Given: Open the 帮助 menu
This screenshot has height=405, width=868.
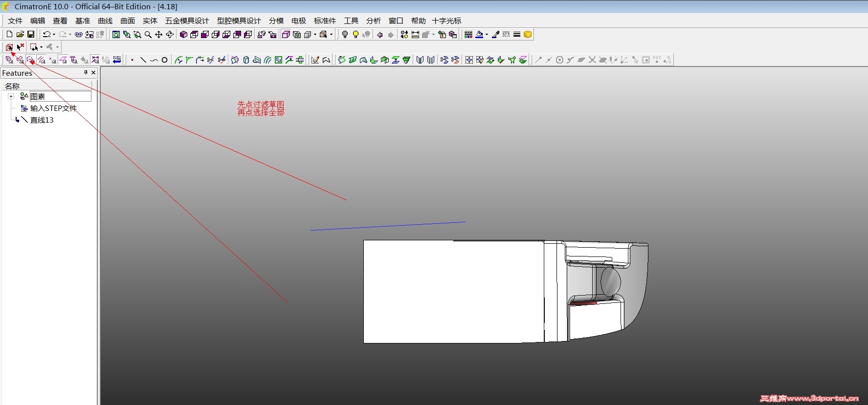Looking at the screenshot, I should (419, 21).
